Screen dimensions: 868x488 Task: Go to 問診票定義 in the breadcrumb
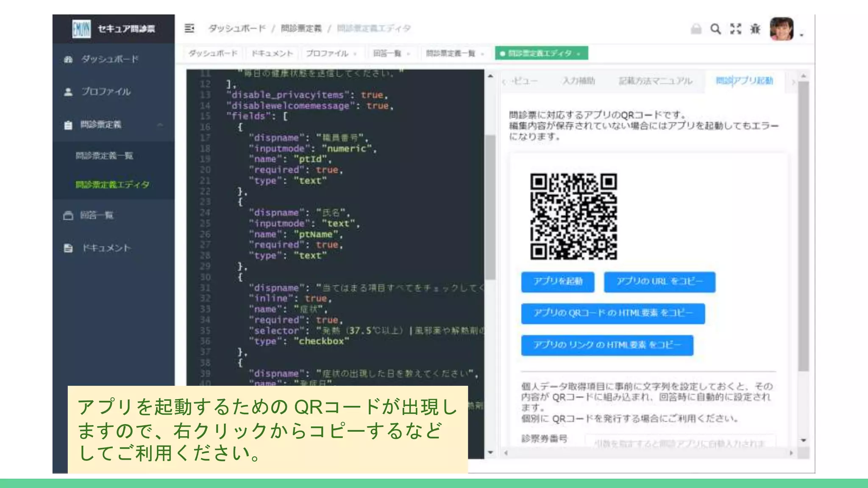pyautogui.click(x=301, y=28)
